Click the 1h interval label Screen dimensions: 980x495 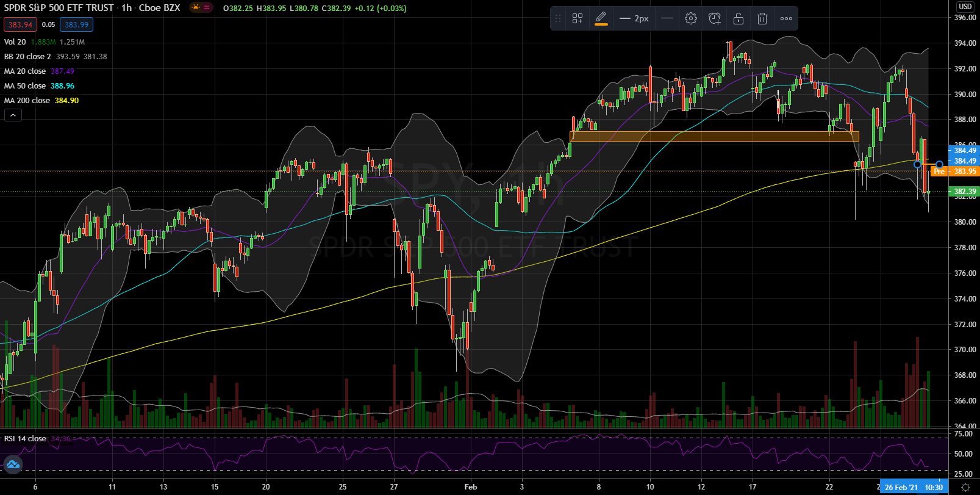126,8
